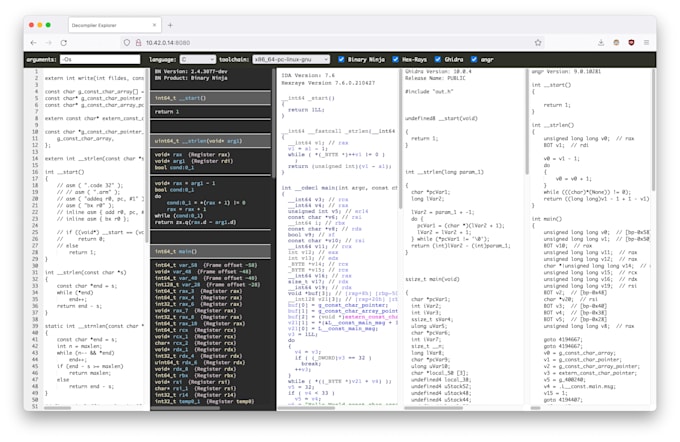
Task: Click 'return 1' in Binary Ninja pane
Action: pyautogui.click(x=167, y=111)
